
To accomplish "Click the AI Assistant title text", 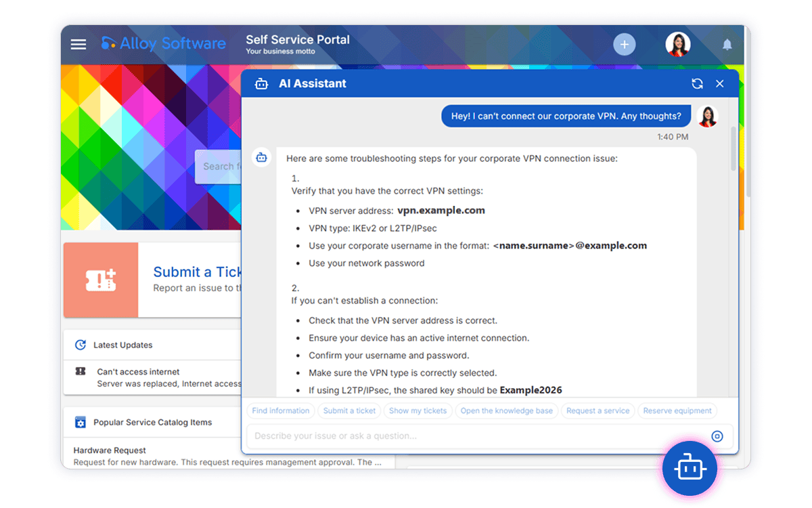I will point(313,84).
